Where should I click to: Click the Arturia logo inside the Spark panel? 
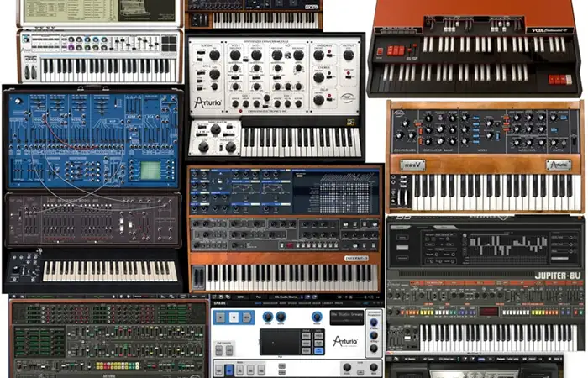coord(345,341)
